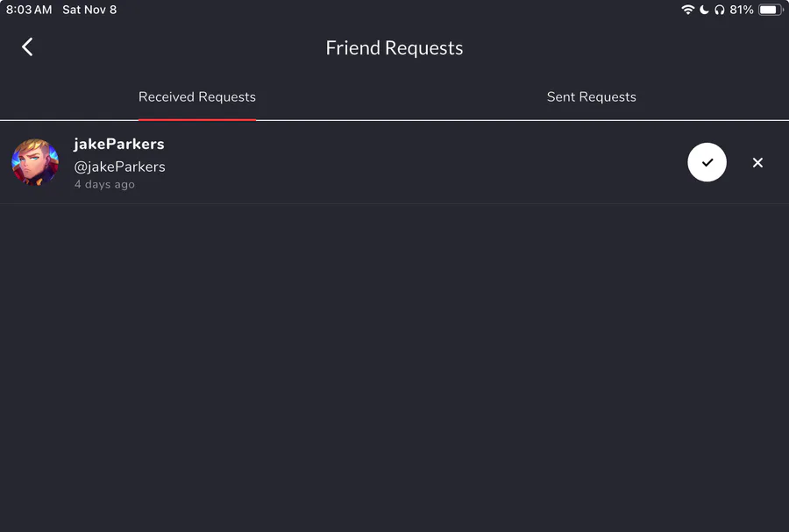Click the battery icon

(770, 10)
